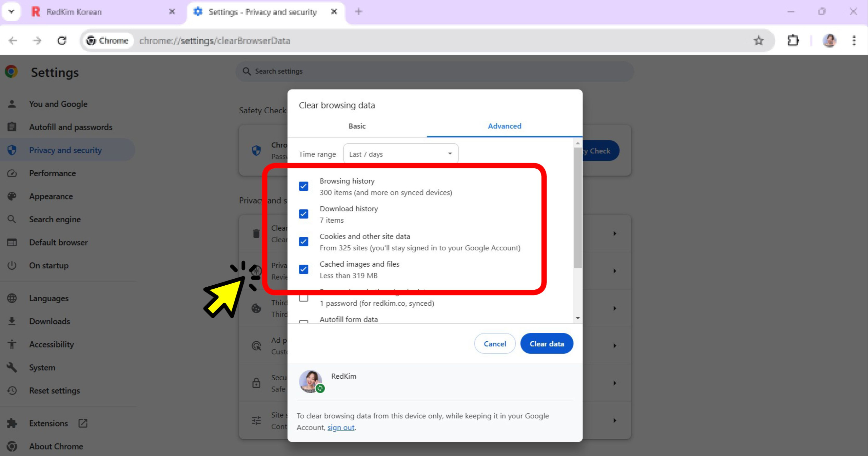Switch to the Basic tab
This screenshot has height=456, width=868.
(x=357, y=126)
